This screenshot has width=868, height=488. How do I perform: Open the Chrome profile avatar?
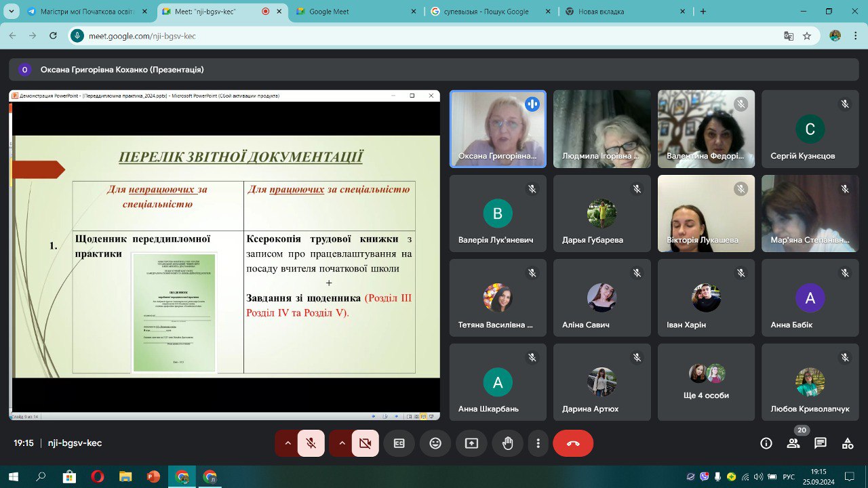[x=835, y=36]
